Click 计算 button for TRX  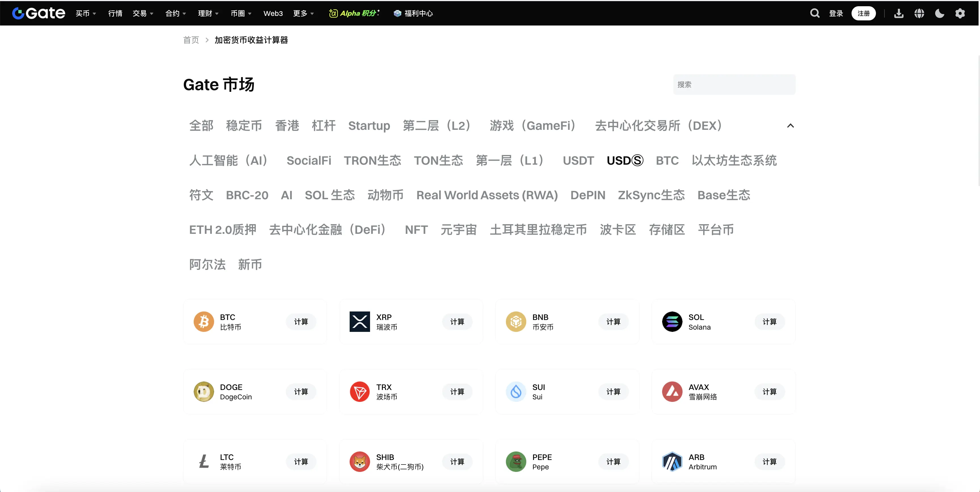click(457, 392)
